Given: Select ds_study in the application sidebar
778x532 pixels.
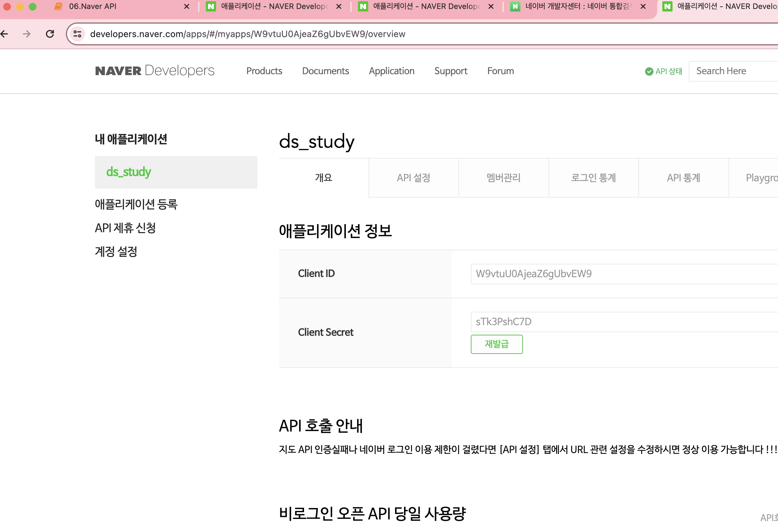Looking at the screenshot, I should (x=128, y=172).
